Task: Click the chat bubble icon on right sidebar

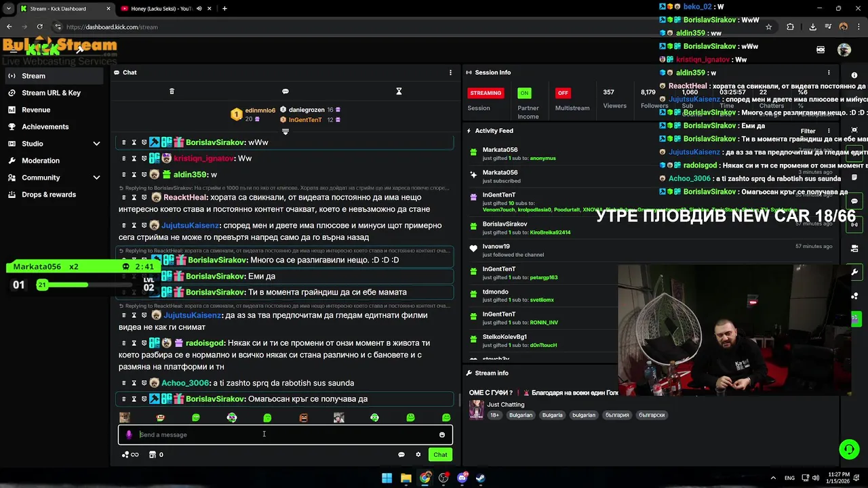Action: coord(854,201)
